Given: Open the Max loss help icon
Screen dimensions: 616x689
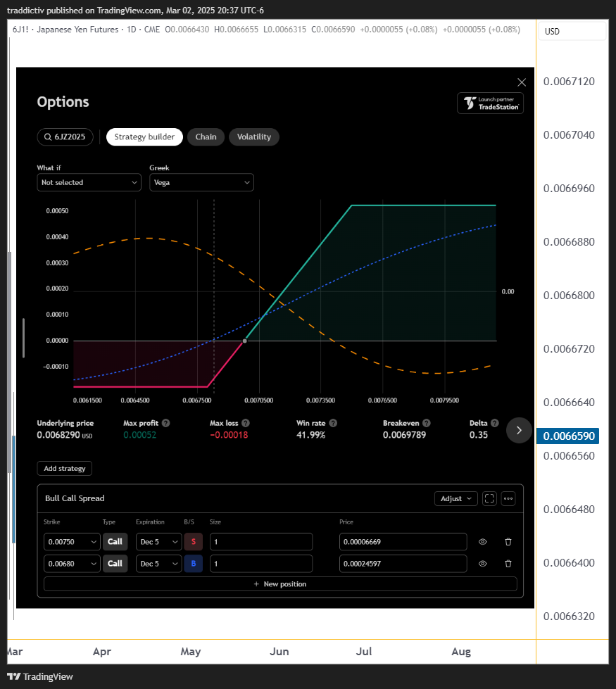Looking at the screenshot, I should pos(246,423).
